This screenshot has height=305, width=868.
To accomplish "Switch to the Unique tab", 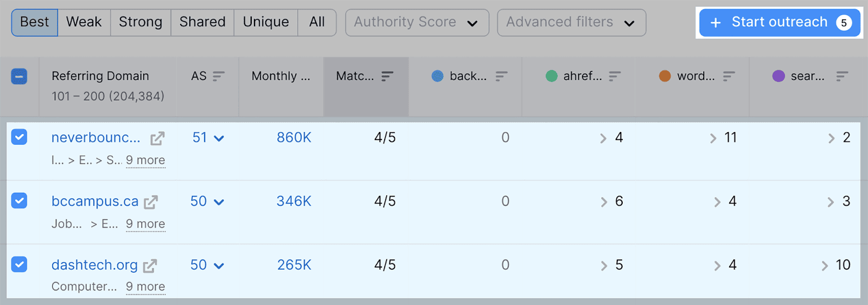I will [x=265, y=22].
